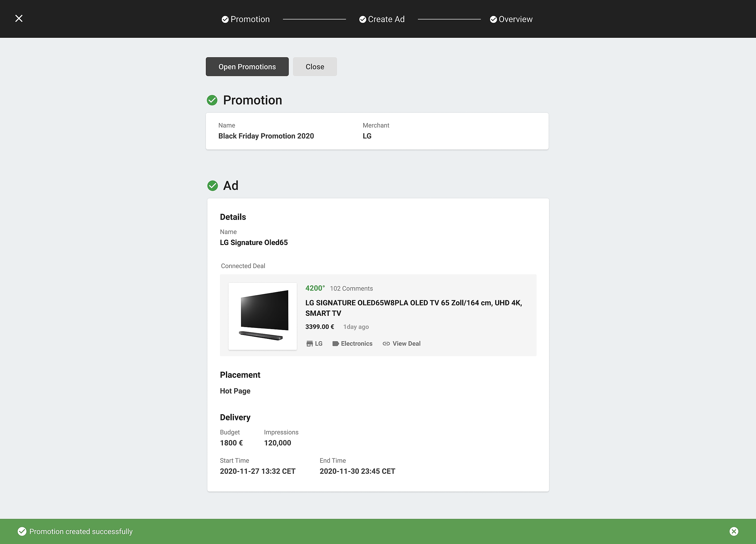Open the View Deal link
Image resolution: width=756 pixels, height=544 pixels.
(x=406, y=344)
